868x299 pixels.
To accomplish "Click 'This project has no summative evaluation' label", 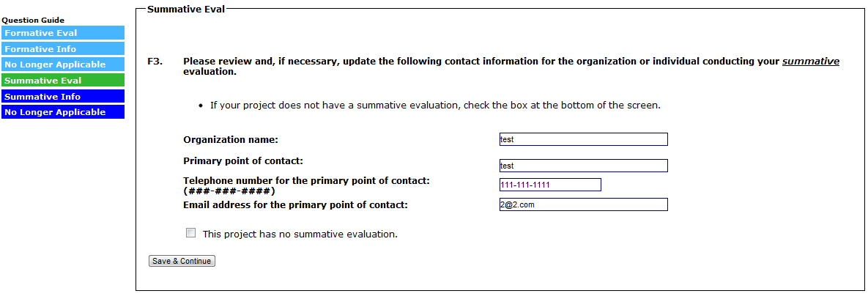I will (300, 235).
